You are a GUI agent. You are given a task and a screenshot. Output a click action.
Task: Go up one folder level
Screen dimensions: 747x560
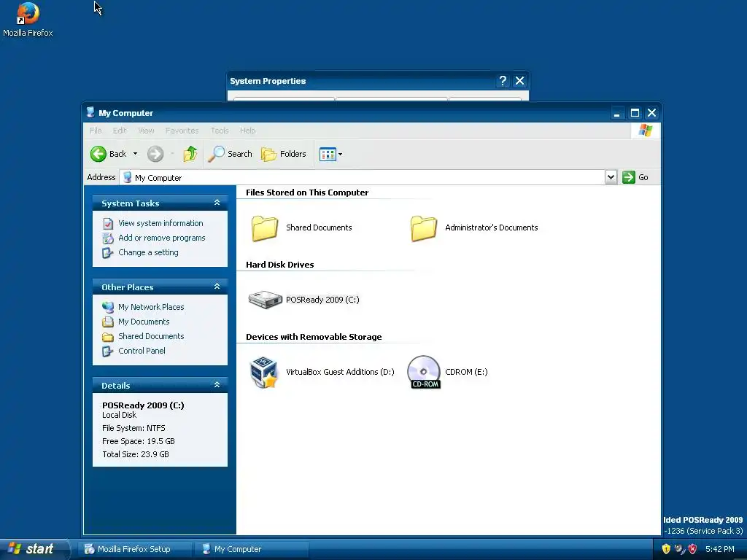(x=190, y=154)
